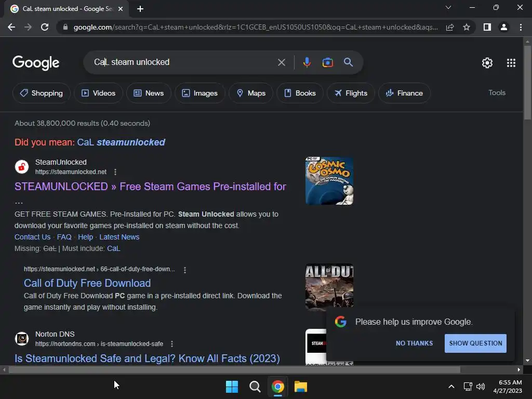Follow the 'CaL steamunlocked' suggestion
Screen dimensions: 532x399
tap(121, 142)
